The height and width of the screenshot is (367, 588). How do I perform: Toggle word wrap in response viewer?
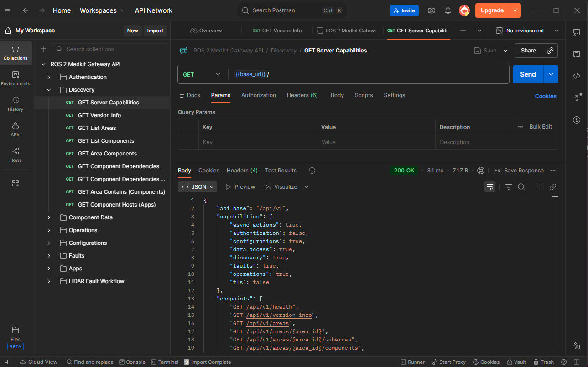click(490, 187)
